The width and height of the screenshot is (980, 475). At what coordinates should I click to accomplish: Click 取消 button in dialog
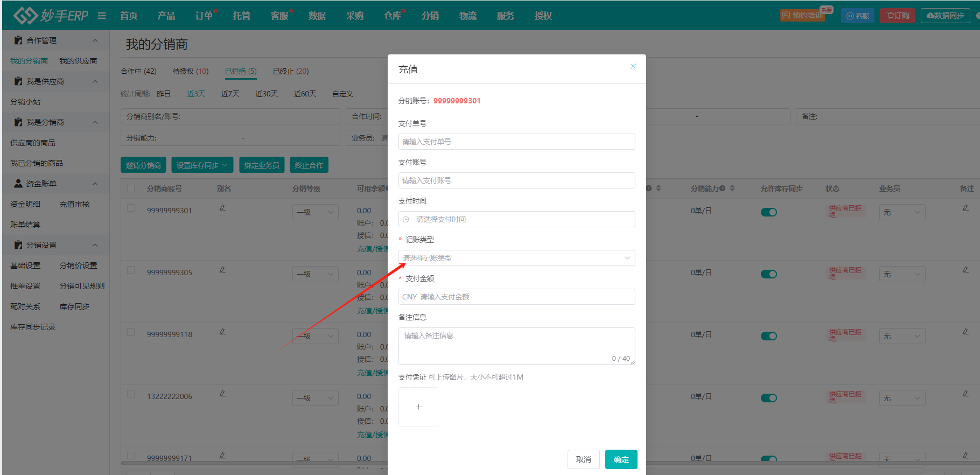[584, 459]
